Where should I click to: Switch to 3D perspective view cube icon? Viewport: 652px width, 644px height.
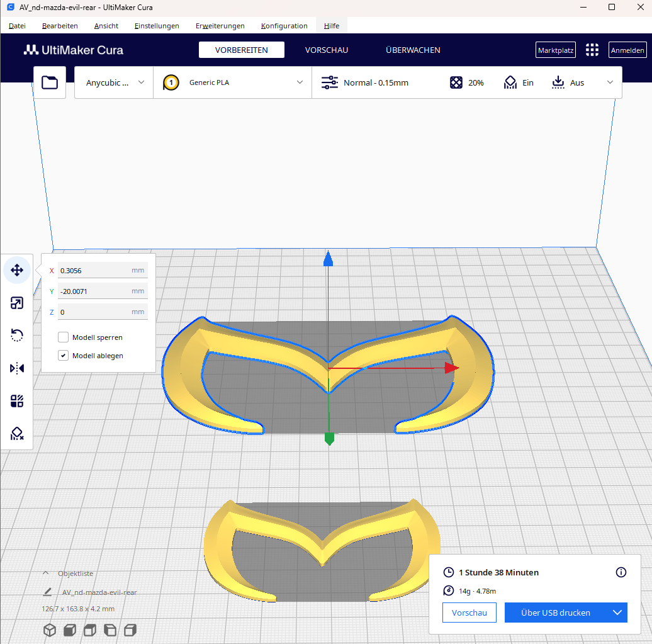(x=50, y=630)
